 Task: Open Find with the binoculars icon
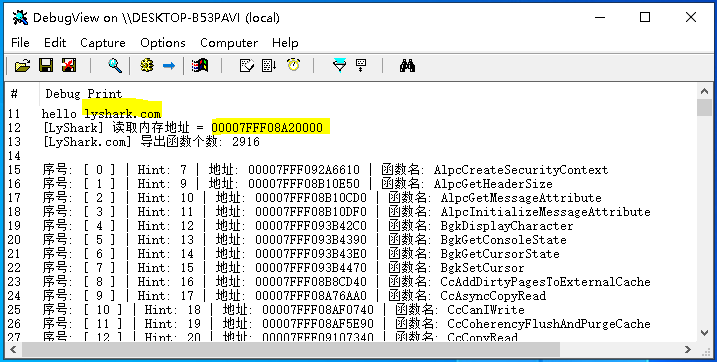(407, 66)
